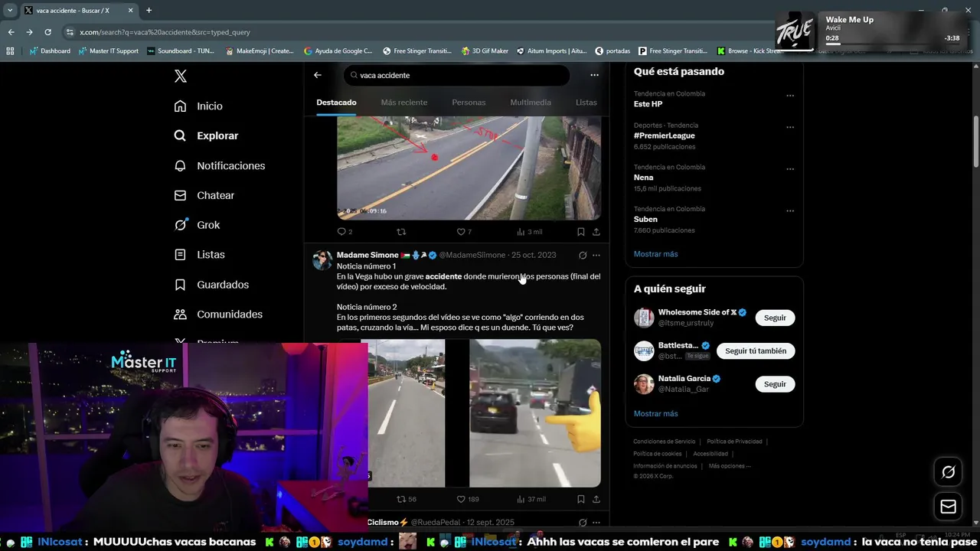Image resolution: width=980 pixels, height=551 pixels.
Task: Open the floating messages envelope button
Action: 949,507
